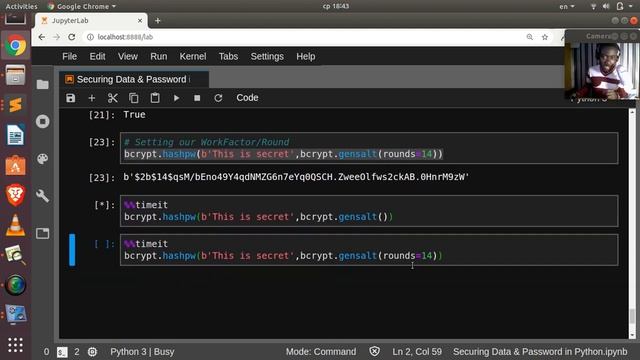Open the cell type Code dropdown

pyautogui.click(x=247, y=98)
